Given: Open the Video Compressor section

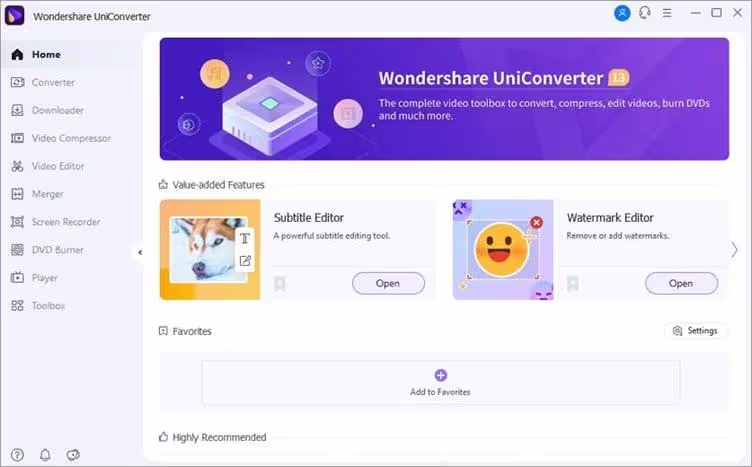Looking at the screenshot, I should (x=71, y=138).
